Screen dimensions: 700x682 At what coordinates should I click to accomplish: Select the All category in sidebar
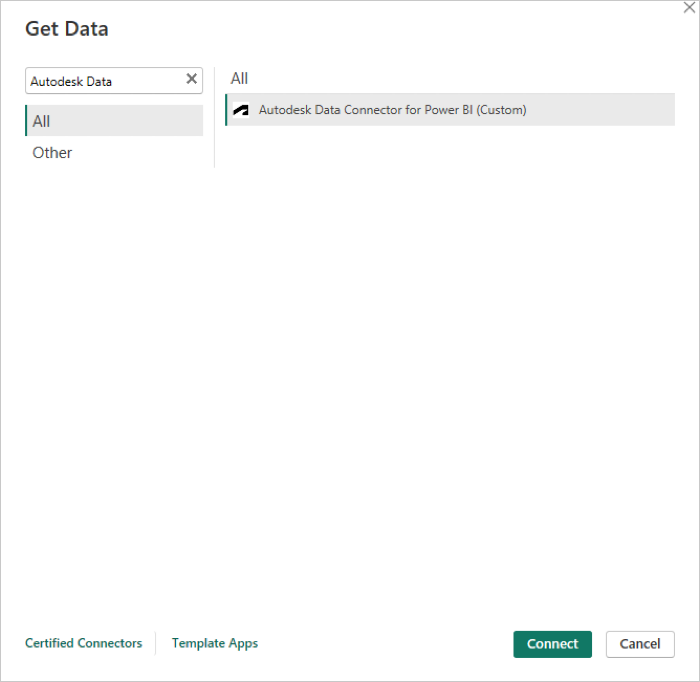[114, 121]
